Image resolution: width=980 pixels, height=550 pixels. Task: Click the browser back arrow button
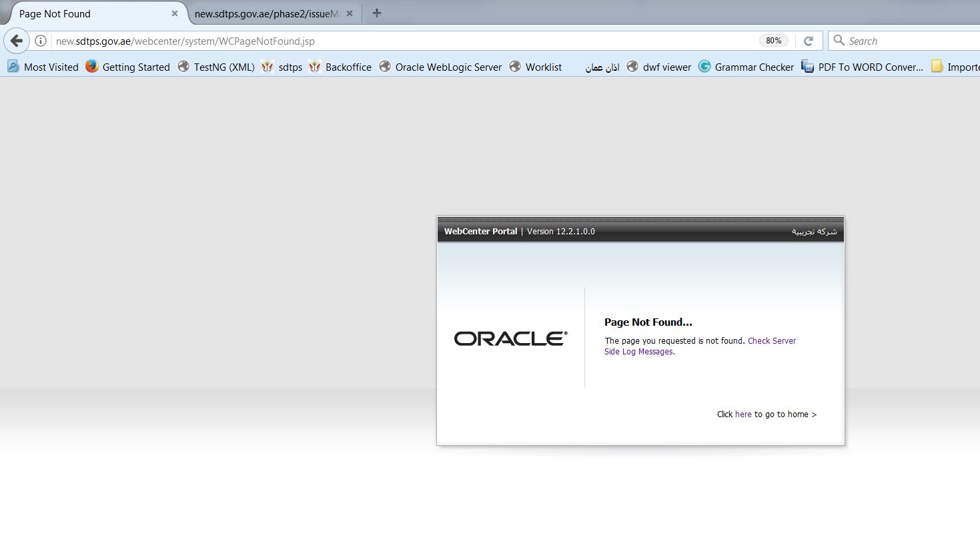pos(17,41)
